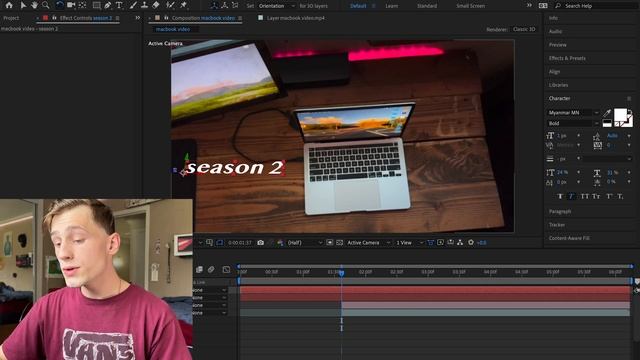Switch to the Project panel tab

click(11, 18)
